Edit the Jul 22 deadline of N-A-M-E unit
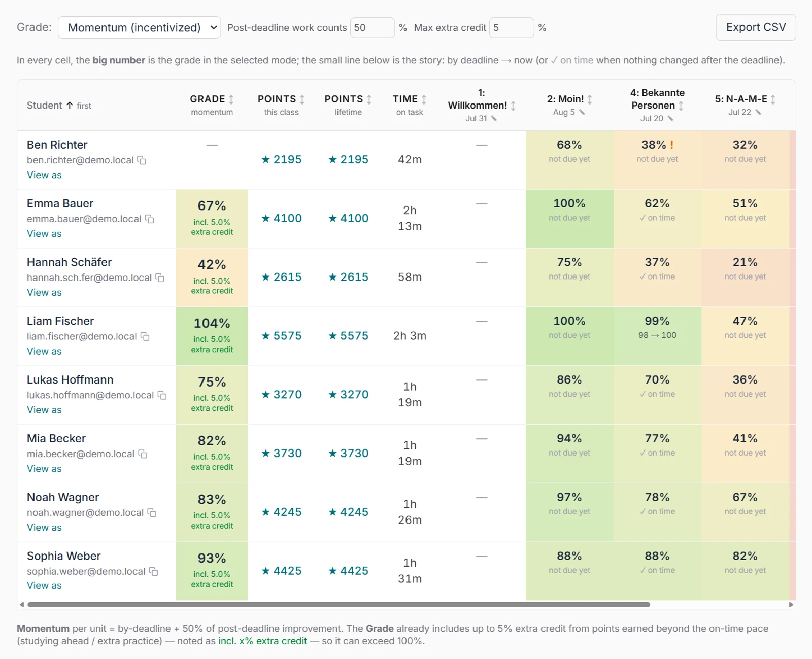812x659 pixels. tap(758, 112)
